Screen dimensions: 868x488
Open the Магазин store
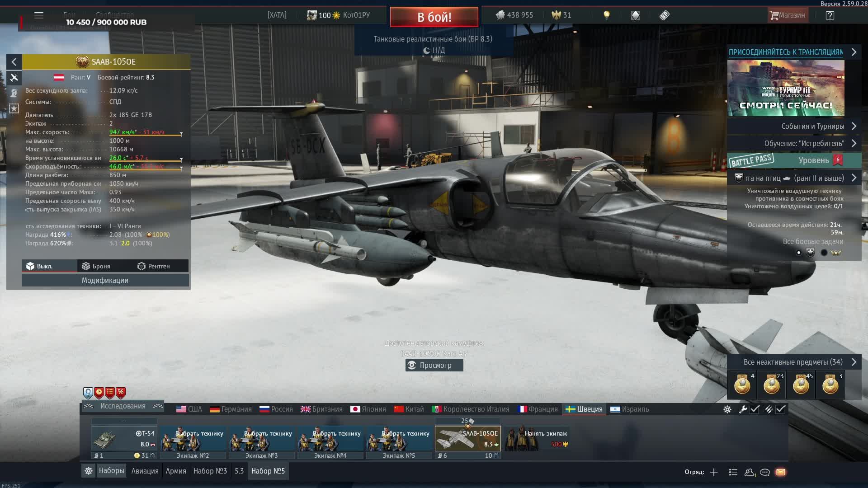[788, 15]
